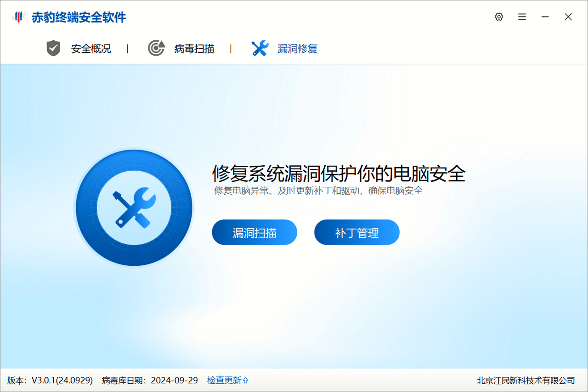Click the large circular repair tool illustration
Viewport: 588px width, 392px height.
tap(133, 207)
